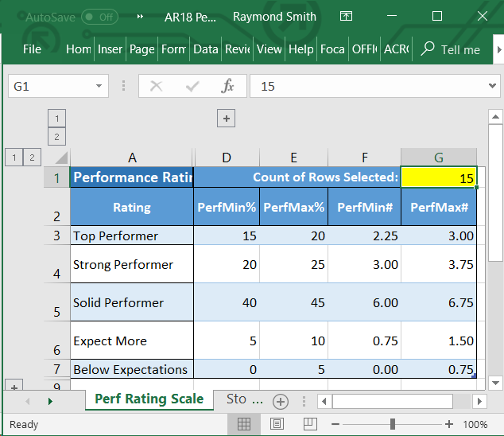The image size is (504, 436).
Task: Select the Expect More cell
Action: pyautogui.click(x=132, y=341)
